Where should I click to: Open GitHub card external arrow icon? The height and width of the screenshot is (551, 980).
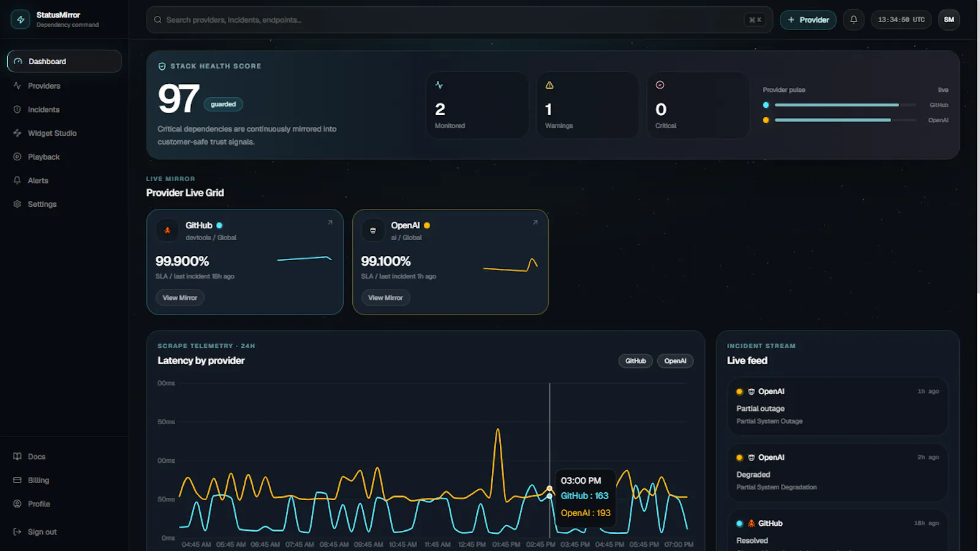point(330,222)
